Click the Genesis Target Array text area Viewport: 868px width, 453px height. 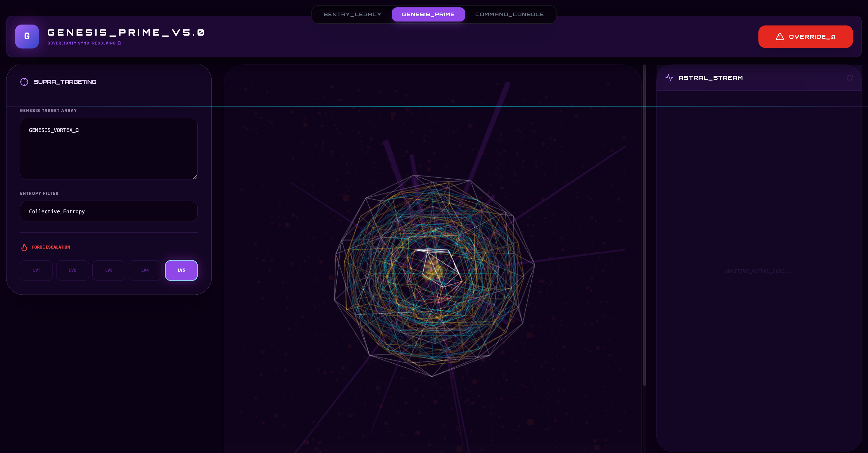click(x=109, y=149)
